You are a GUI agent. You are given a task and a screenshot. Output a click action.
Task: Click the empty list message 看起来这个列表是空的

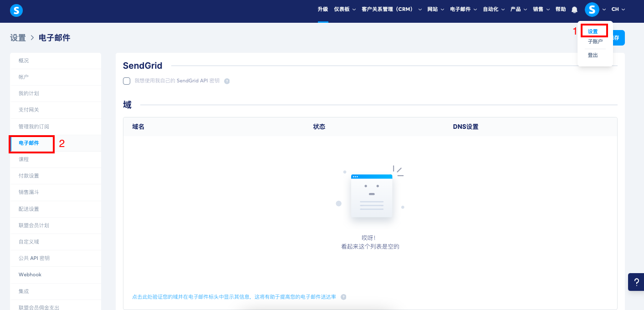click(x=370, y=246)
